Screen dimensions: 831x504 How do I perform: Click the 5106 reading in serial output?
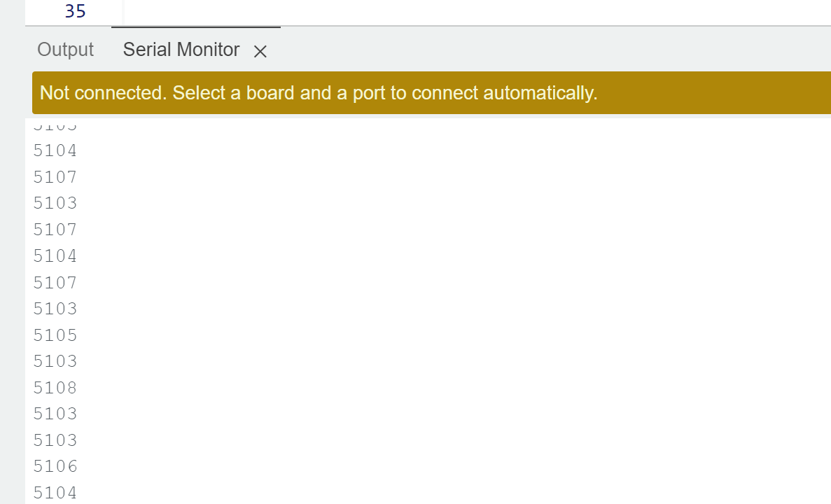pos(55,466)
